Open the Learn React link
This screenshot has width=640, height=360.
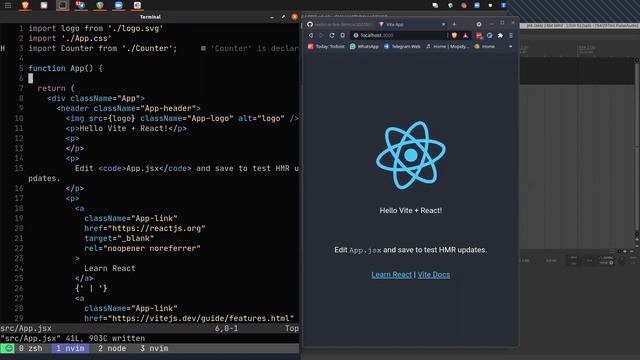pos(391,275)
